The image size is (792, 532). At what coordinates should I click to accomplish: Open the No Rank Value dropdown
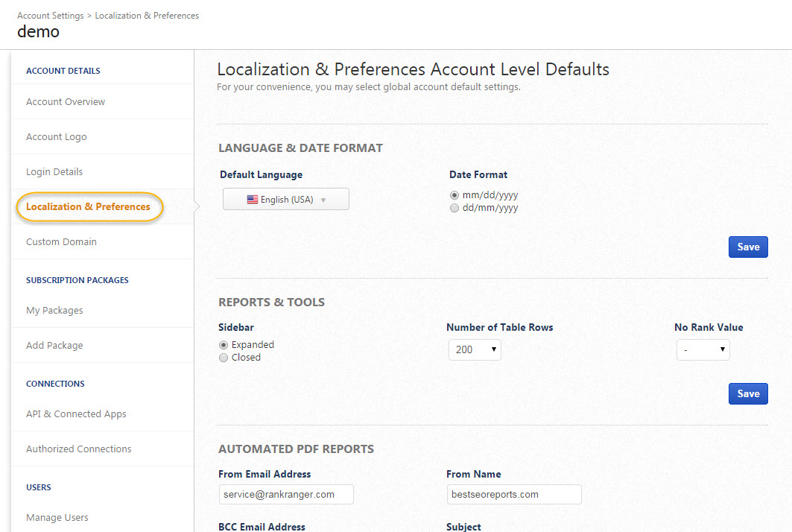click(x=703, y=349)
